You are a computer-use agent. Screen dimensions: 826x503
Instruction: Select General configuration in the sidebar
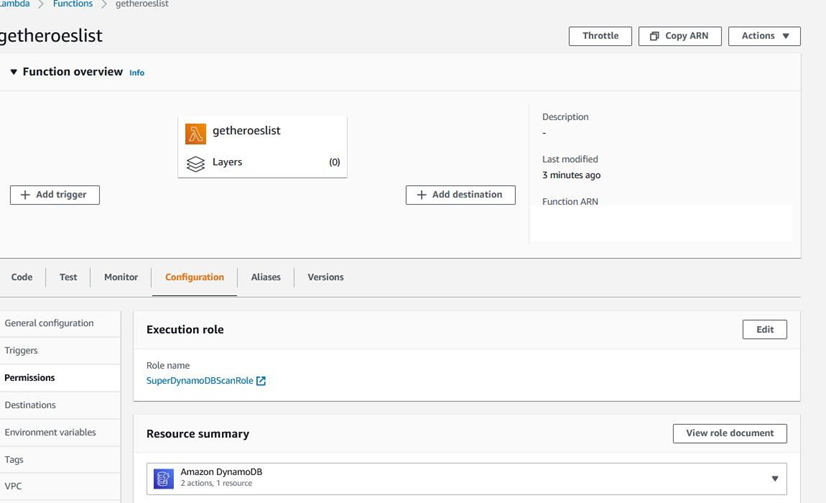(49, 323)
